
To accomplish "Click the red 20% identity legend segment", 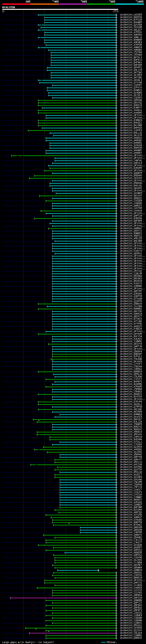I will (x=16, y=4).
